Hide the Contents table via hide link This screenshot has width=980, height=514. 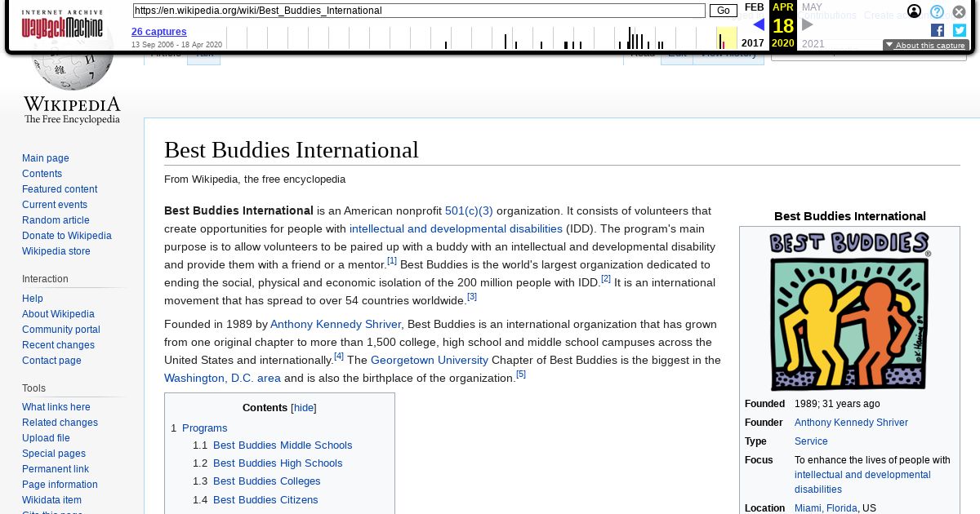pos(304,408)
